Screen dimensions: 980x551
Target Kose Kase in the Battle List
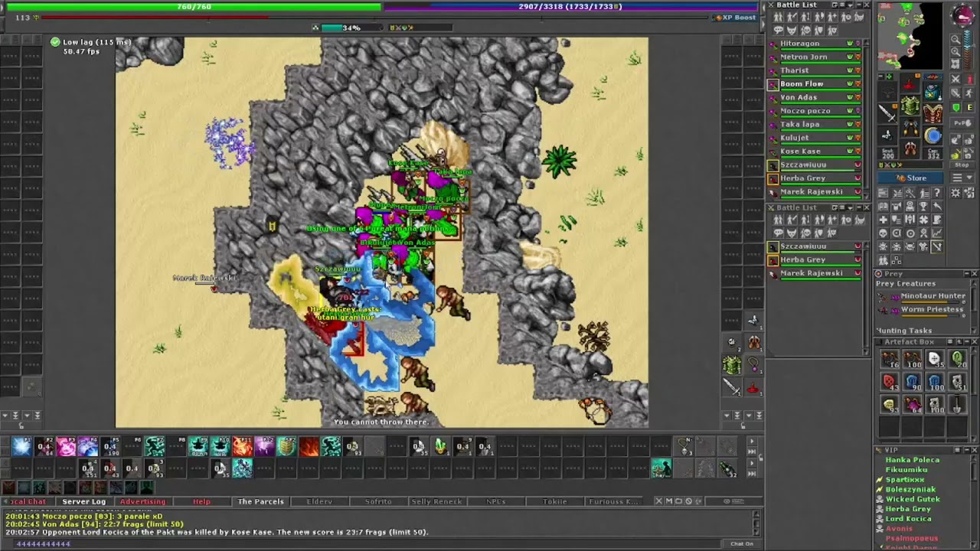(816, 152)
